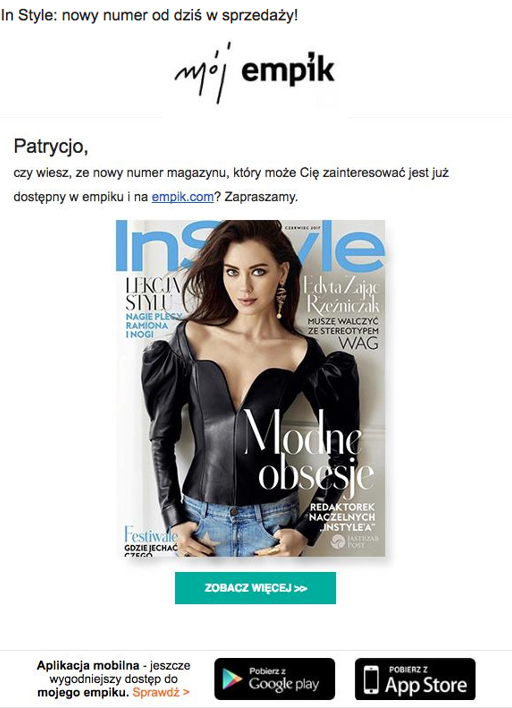Click the bold "mojego empiku" text
This screenshot has width=512, height=708.
pos(83,692)
